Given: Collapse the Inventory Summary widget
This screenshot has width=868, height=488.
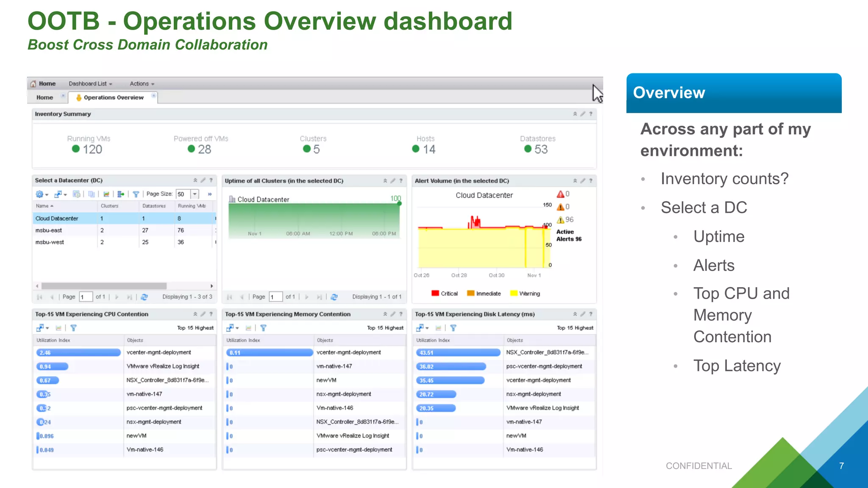Looking at the screenshot, I should click(x=575, y=114).
